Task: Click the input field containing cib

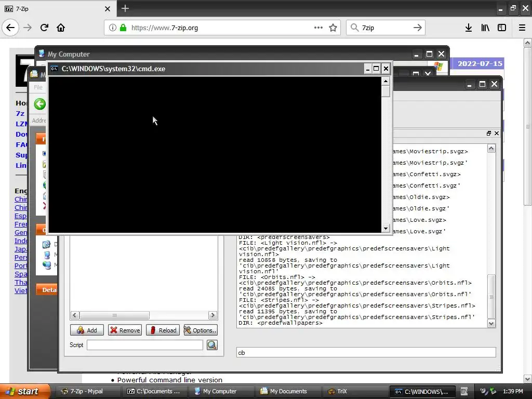Action: 366,352
